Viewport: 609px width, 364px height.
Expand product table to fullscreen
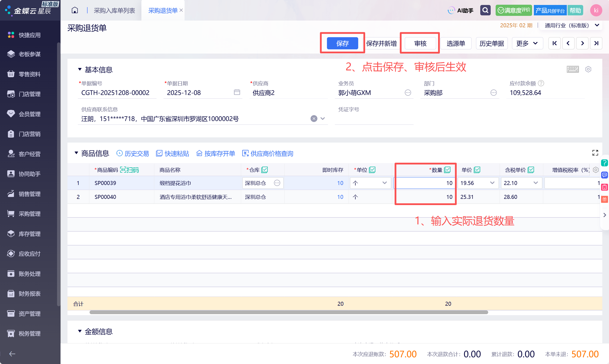point(595,153)
